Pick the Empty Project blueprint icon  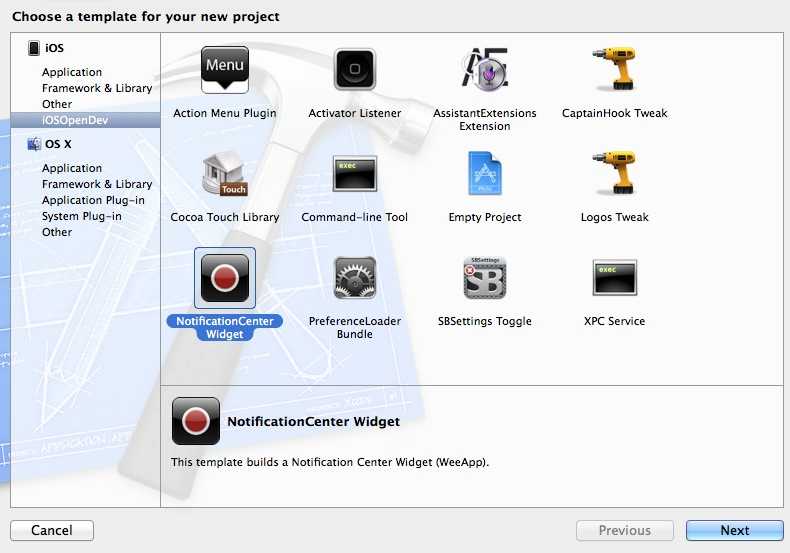point(485,173)
